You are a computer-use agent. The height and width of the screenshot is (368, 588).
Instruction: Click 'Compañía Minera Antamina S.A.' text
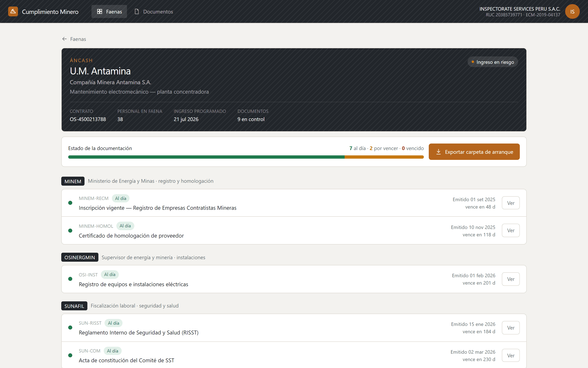110,82
